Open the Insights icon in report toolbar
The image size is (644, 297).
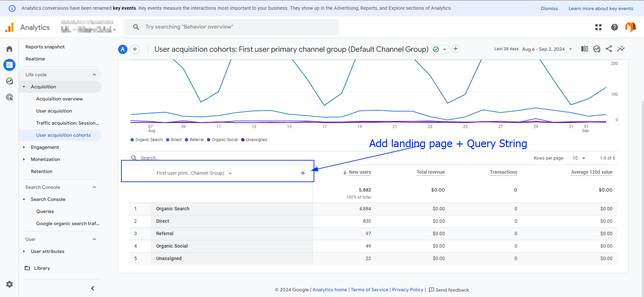click(597, 49)
